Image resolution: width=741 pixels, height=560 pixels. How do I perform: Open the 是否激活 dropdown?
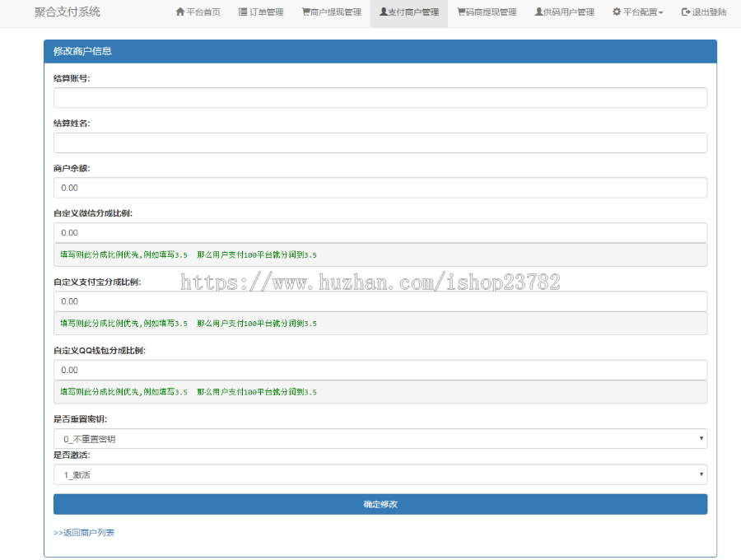[380, 474]
